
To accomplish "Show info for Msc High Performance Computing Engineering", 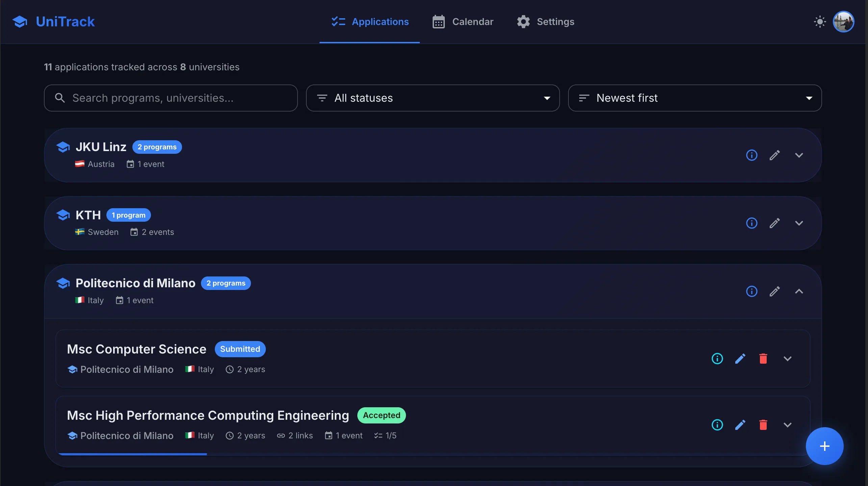I will (x=717, y=425).
